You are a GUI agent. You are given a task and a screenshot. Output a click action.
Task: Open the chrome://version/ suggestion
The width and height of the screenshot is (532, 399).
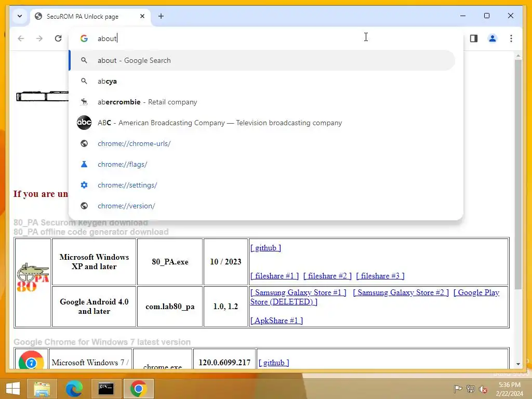click(262, 206)
